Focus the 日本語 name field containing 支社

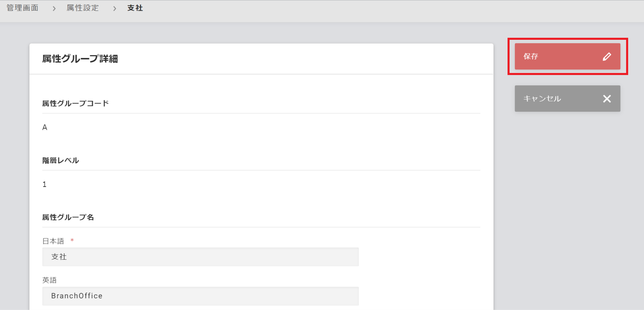pos(200,257)
